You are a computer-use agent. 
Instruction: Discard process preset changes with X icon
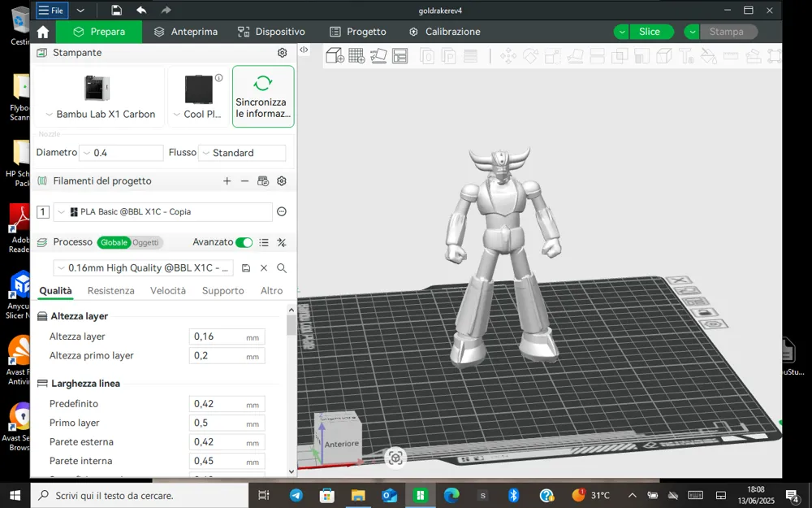click(x=264, y=268)
